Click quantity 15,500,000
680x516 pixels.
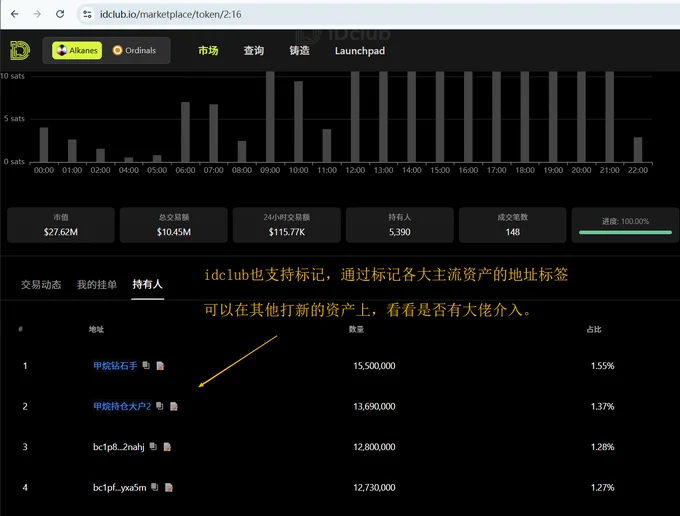(x=374, y=366)
